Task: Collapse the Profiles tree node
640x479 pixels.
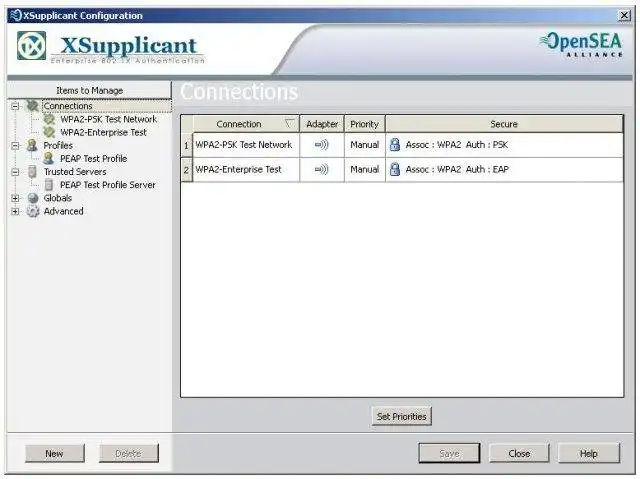Action: tap(15, 146)
